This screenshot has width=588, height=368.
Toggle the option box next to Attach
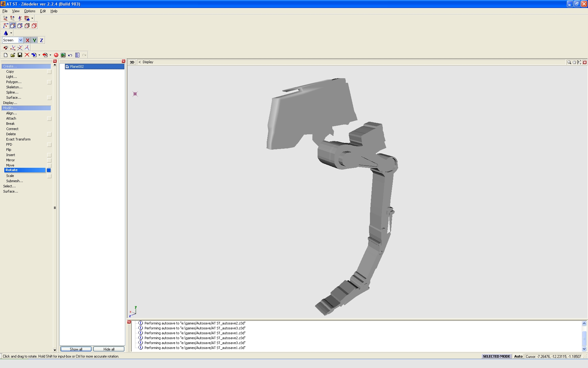pos(49,119)
